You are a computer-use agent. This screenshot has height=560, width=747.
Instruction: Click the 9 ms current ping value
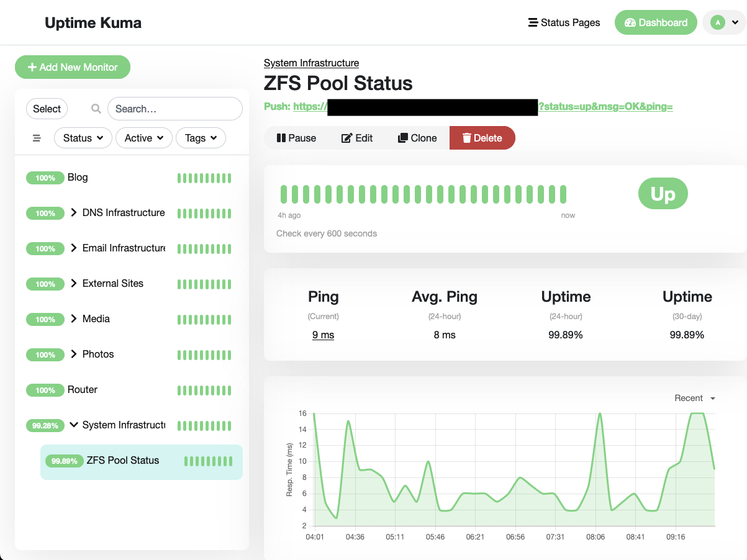coord(323,335)
